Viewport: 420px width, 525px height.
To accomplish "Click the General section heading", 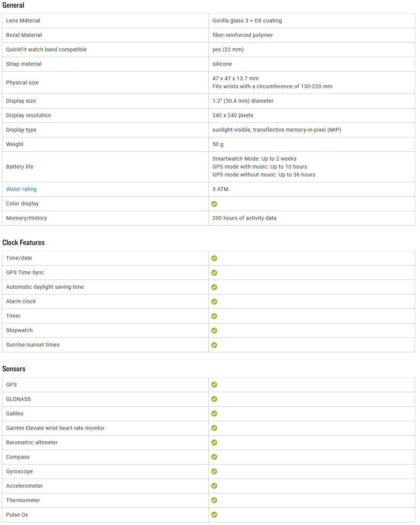I will 13,5.
